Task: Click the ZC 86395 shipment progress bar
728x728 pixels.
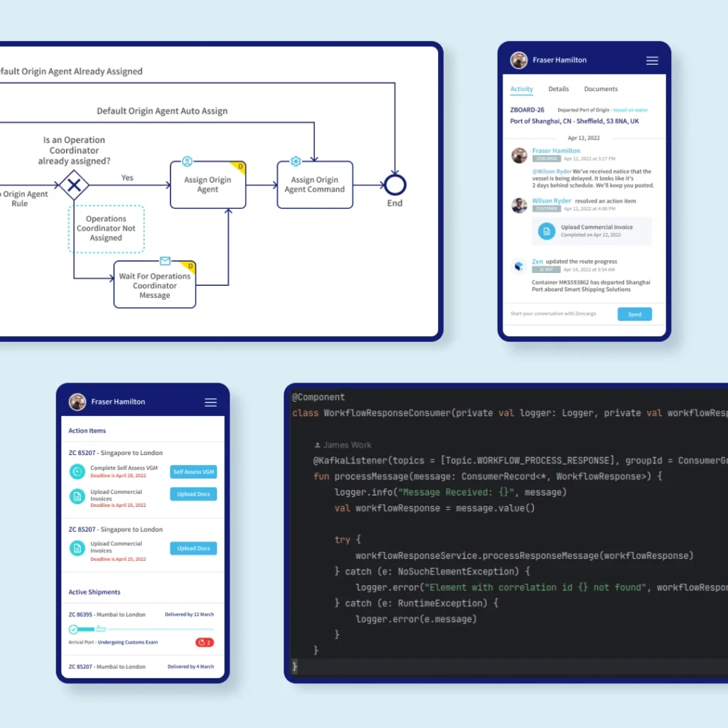Action: (142, 629)
